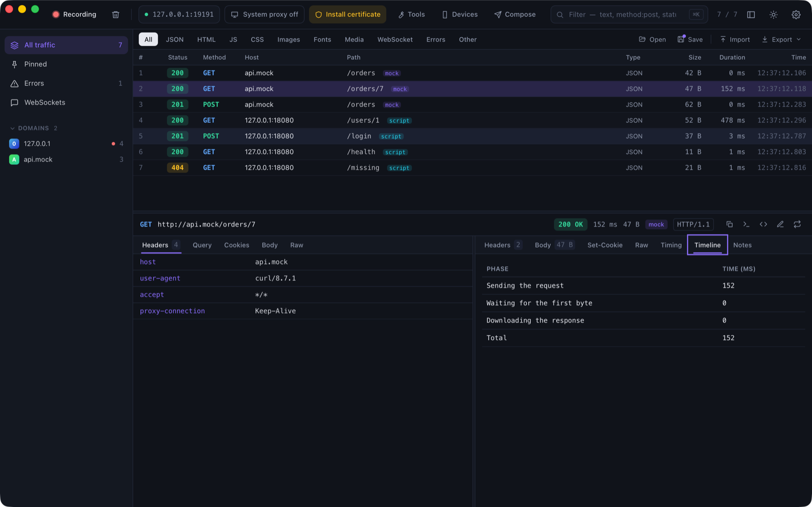812x507 pixels.
Task: Open the Pinned section
Action: pyautogui.click(x=66, y=64)
